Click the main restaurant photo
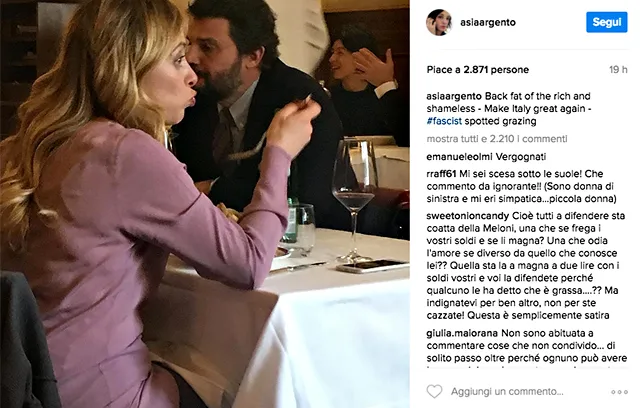Image resolution: width=640 pixels, height=408 pixels. click(205, 204)
